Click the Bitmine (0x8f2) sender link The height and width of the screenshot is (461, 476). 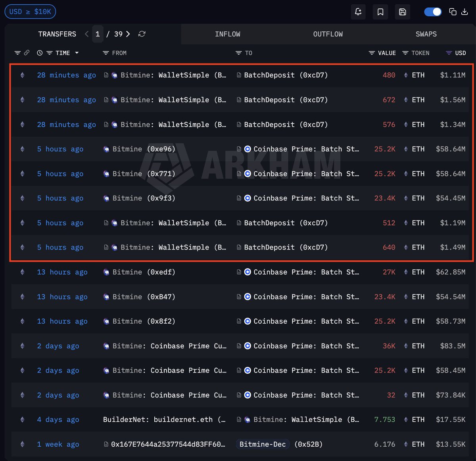coord(144,321)
